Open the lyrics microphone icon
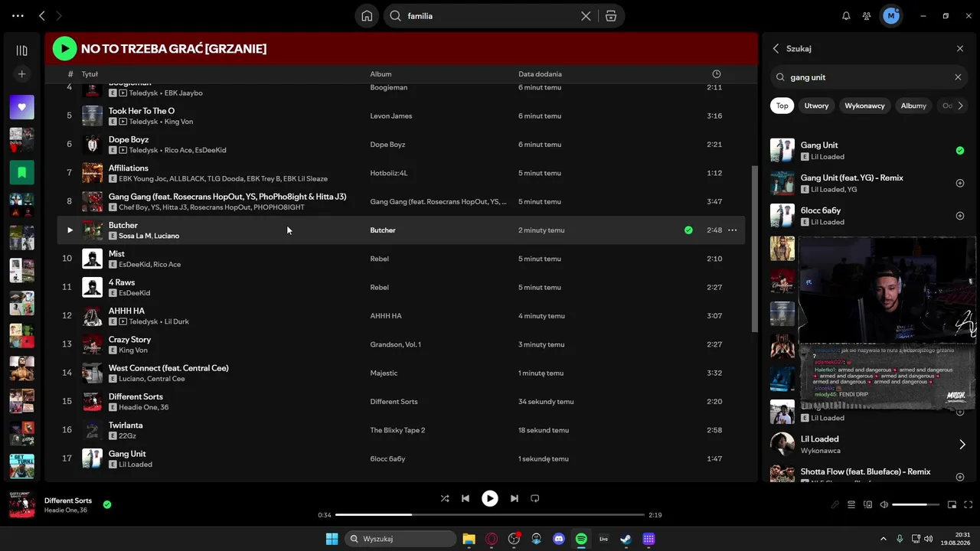 (835, 505)
